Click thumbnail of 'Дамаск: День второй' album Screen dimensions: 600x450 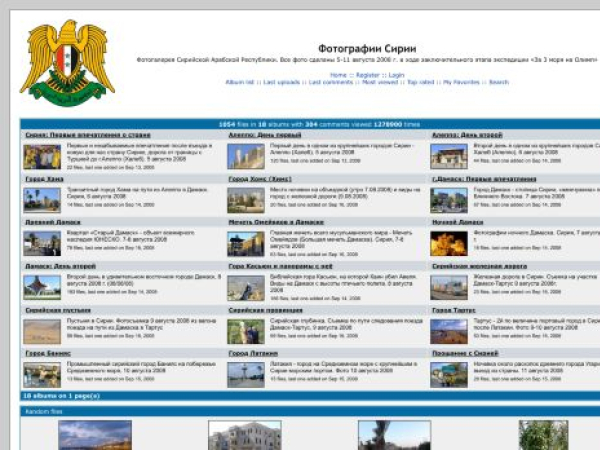coord(42,287)
